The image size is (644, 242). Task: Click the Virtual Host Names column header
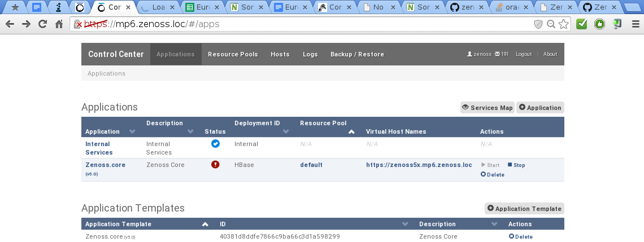[x=396, y=131]
